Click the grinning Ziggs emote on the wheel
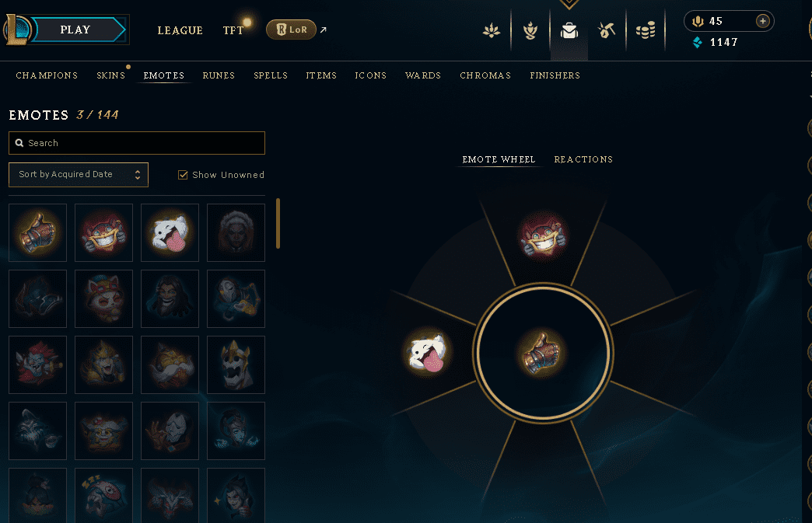Viewport: 812px width, 523px height. click(x=542, y=235)
